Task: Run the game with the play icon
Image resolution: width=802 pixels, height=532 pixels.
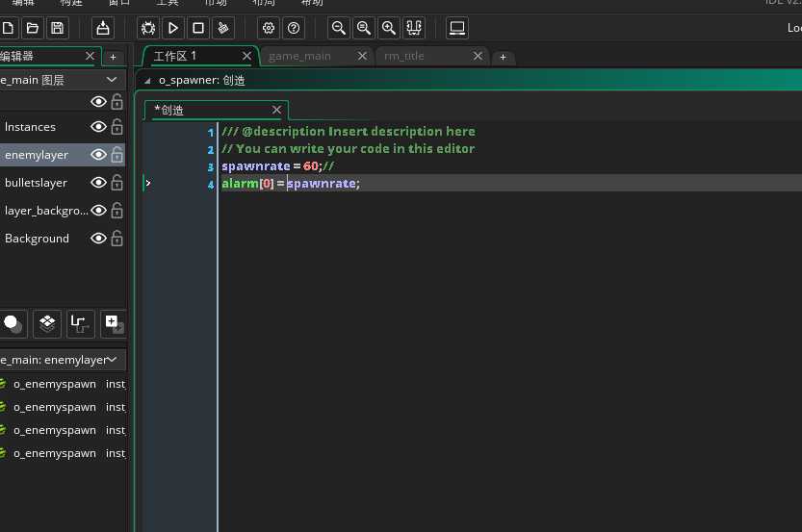Action: (173, 29)
